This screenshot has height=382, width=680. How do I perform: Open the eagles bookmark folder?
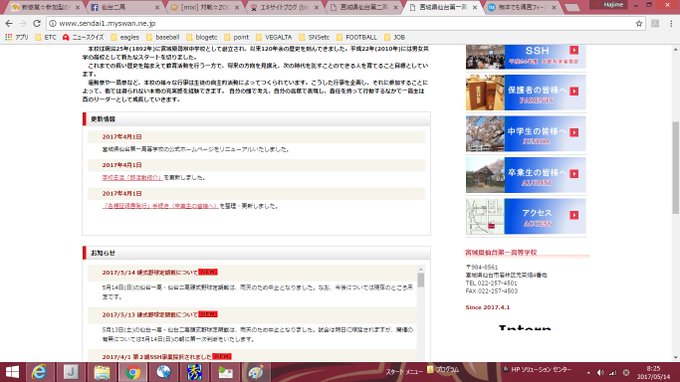125,37
